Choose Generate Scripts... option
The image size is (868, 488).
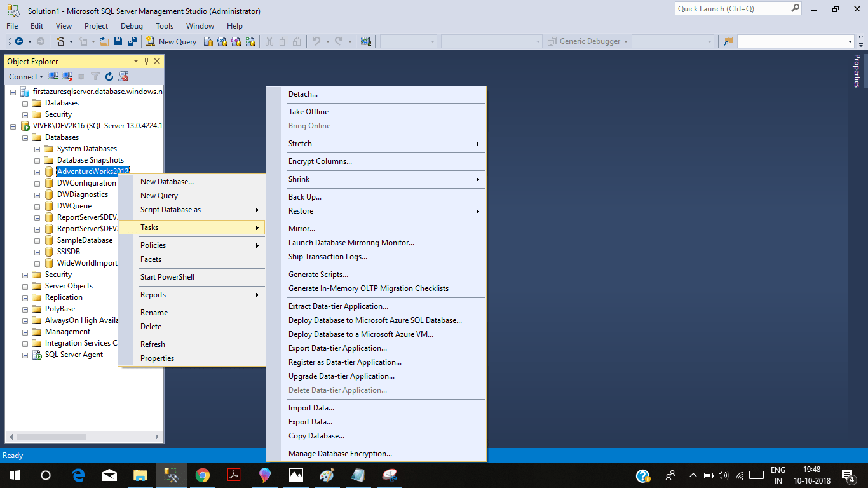pyautogui.click(x=376, y=274)
